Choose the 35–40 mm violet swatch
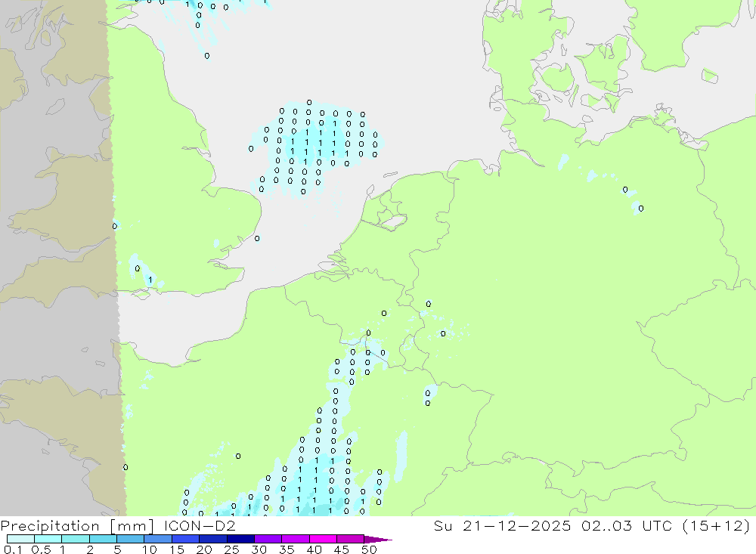 click(296, 539)
